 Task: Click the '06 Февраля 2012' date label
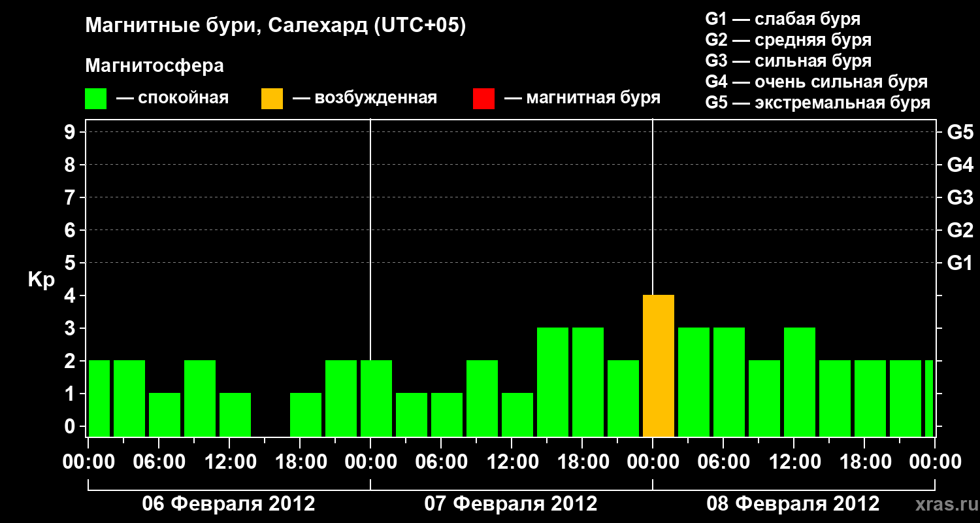229,504
